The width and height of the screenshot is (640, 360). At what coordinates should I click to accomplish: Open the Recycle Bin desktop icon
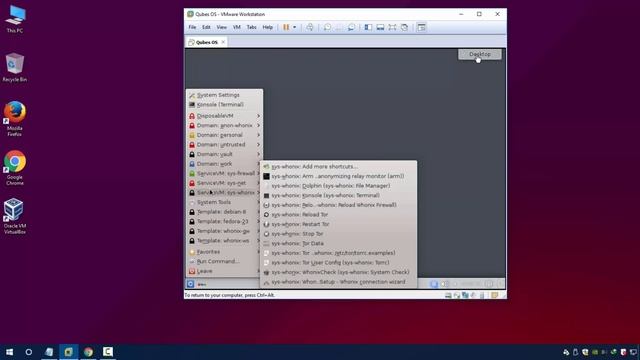coord(15,67)
